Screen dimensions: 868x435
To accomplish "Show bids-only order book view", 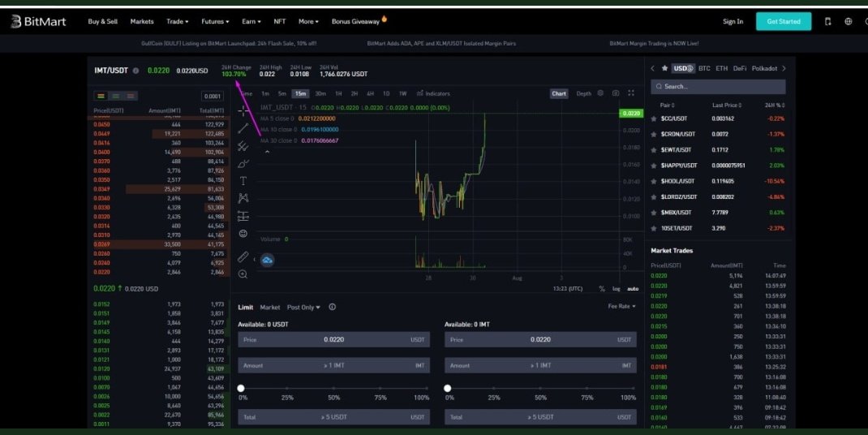I will (x=116, y=96).
